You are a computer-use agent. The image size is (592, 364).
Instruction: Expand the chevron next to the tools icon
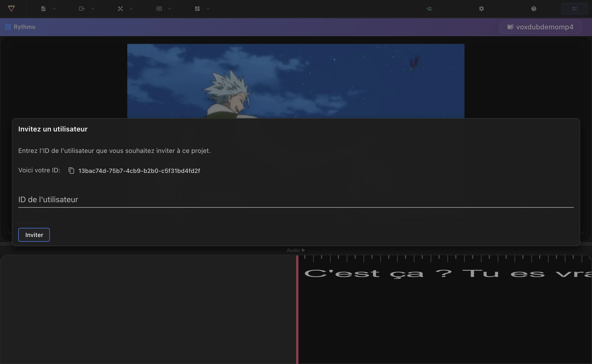click(131, 9)
